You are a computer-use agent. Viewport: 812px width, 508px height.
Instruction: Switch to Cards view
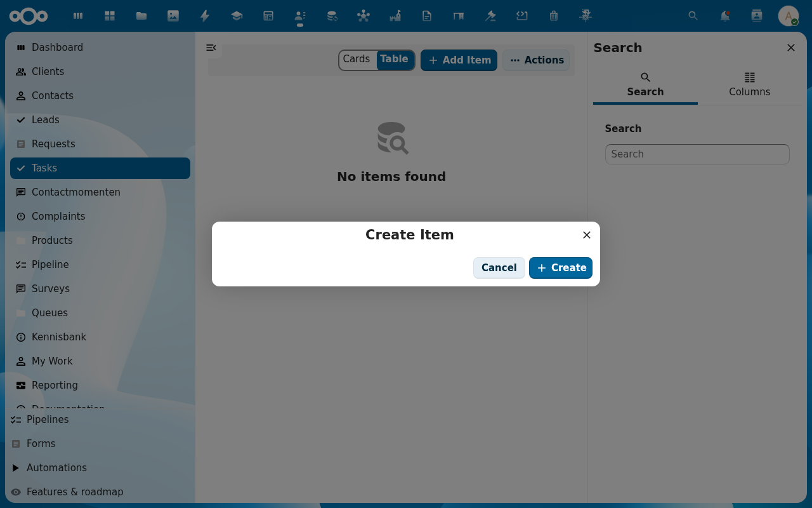[357, 59]
